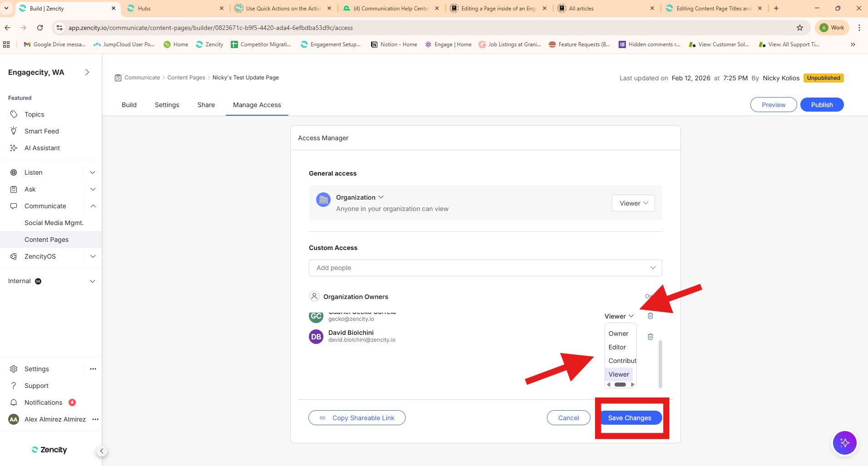Viewport: 868px width, 466px height.
Task: Switch to the Share tab
Action: (x=206, y=105)
